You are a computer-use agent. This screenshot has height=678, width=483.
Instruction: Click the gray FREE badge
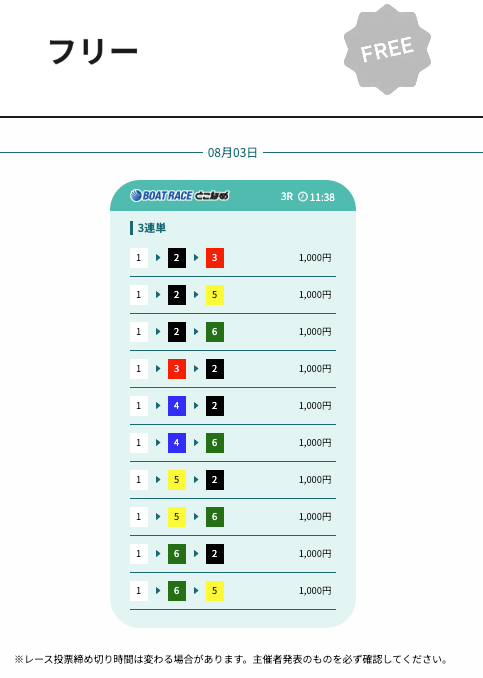387,49
